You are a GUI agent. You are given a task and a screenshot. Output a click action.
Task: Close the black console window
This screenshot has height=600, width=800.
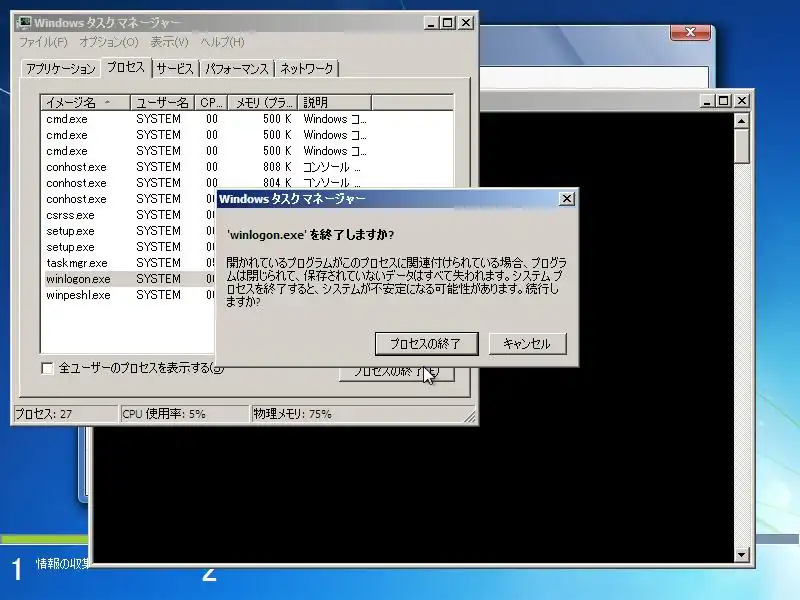point(741,101)
